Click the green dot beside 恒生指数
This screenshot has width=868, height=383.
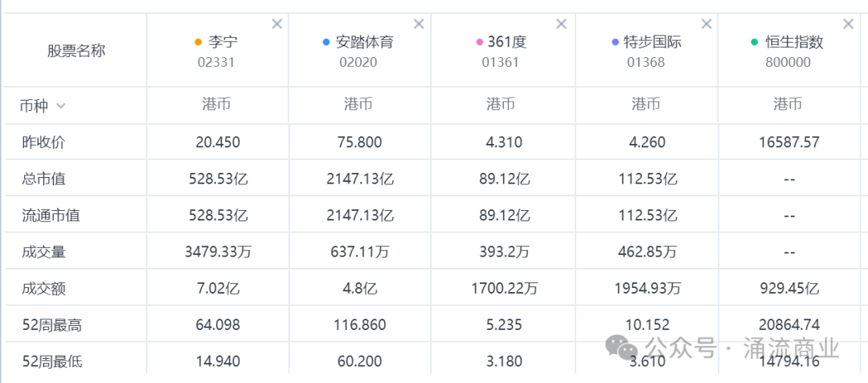point(754,42)
